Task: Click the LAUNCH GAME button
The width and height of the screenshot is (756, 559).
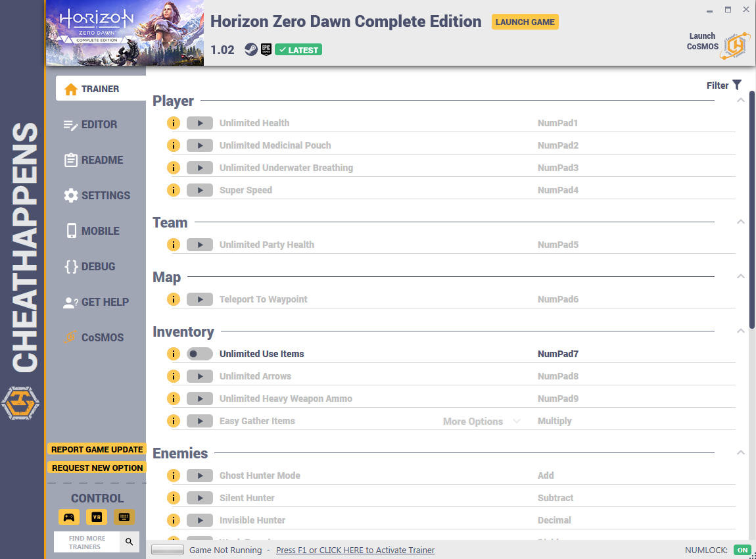Action: (525, 22)
